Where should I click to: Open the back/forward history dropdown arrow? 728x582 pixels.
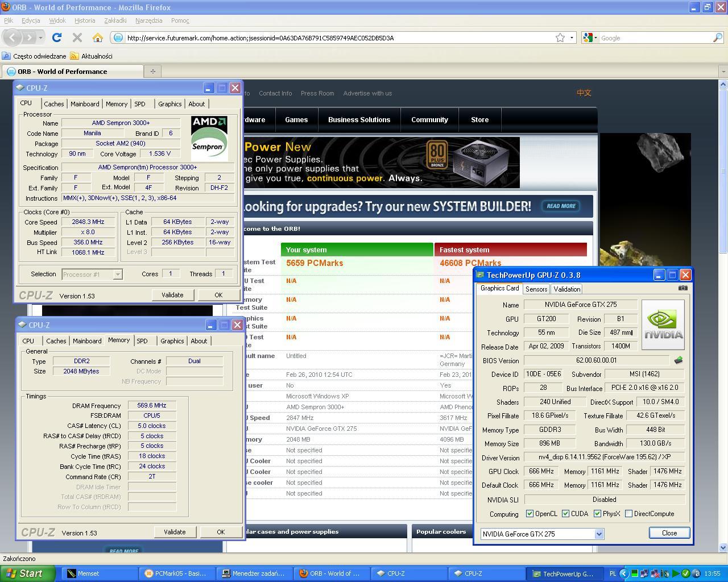[41, 38]
